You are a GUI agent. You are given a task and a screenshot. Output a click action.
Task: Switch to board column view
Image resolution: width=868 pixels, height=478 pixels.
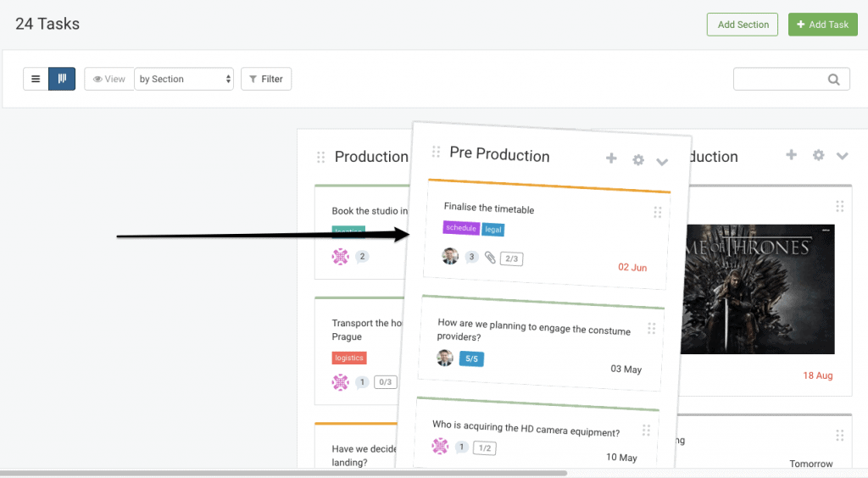pyautogui.click(x=62, y=79)
